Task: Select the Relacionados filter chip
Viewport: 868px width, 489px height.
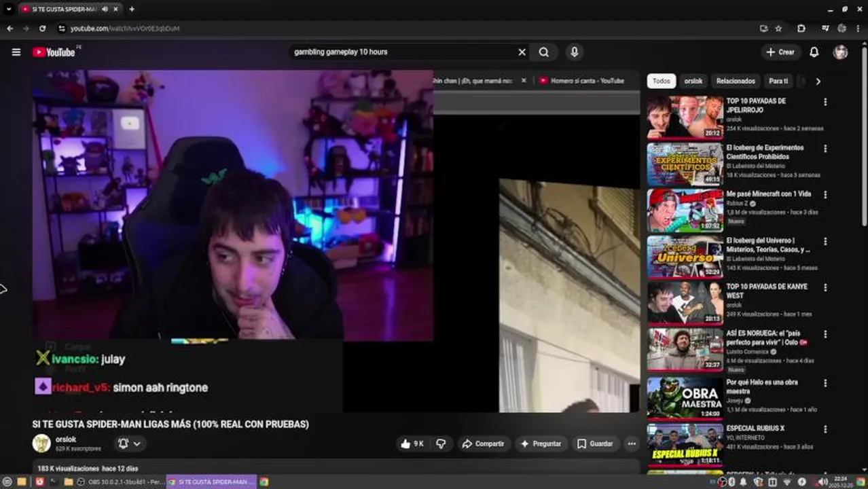Action: tap(736, 81)
